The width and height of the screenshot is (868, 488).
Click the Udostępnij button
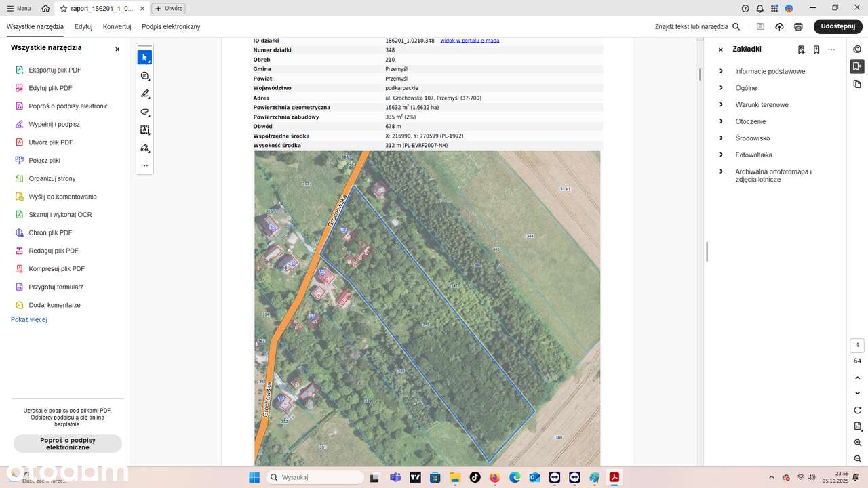point(837,26)
